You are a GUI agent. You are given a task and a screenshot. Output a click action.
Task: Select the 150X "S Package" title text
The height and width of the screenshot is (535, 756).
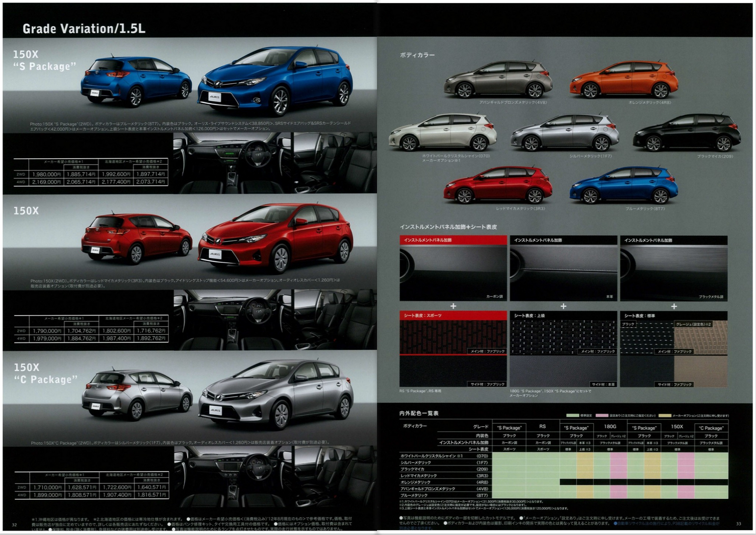44,60
